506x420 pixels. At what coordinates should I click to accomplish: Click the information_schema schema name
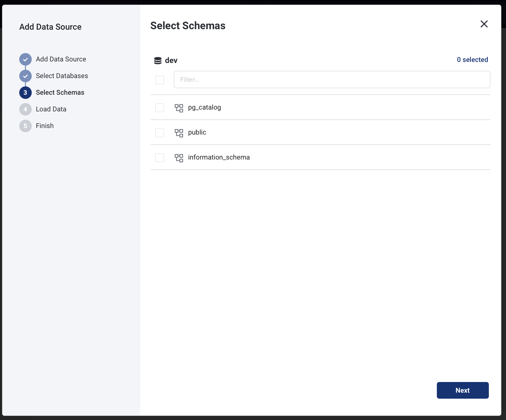(x=219, y=157)
